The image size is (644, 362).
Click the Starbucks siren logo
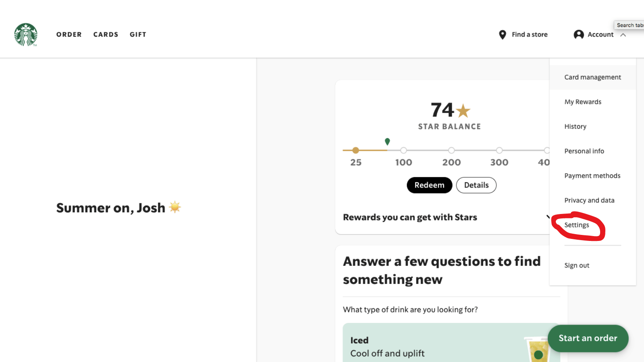pyautogui.click(x=26, y=35)
